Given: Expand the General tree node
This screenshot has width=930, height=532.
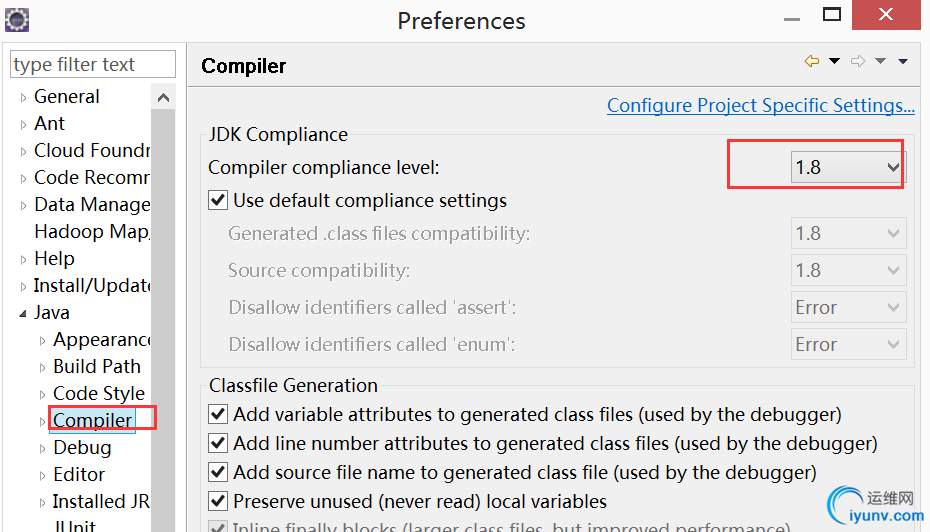Looking at the screenshot, I should (24, 97).
